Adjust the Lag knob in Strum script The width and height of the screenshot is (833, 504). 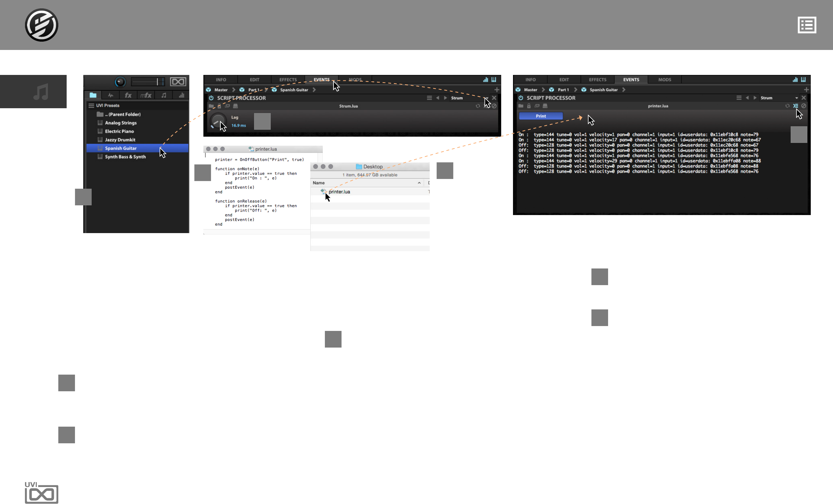pyautogui.click(x=218, y=121)
